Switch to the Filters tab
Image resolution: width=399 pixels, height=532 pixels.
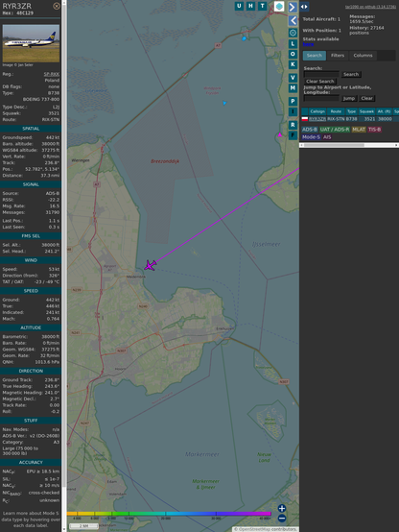[x=338, y=56]
